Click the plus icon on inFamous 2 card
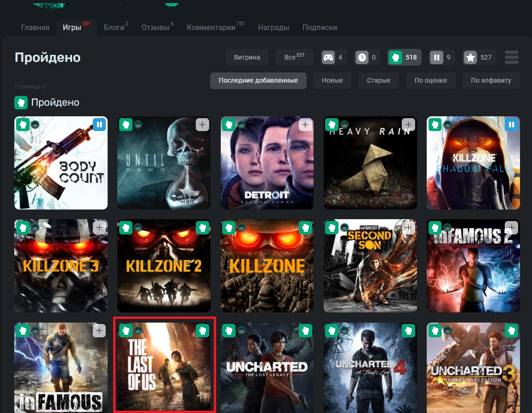 coord(511,227)
